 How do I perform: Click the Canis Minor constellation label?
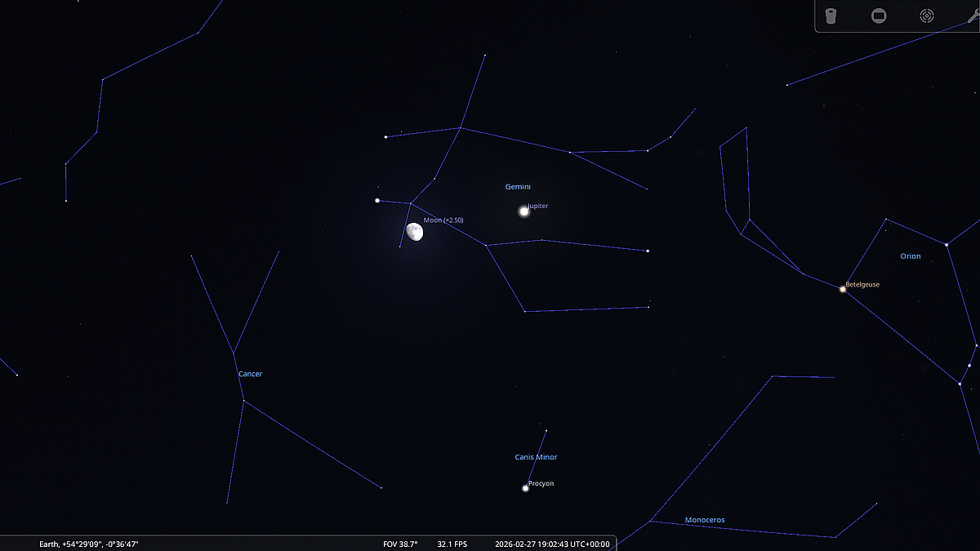tap(536, 457)
